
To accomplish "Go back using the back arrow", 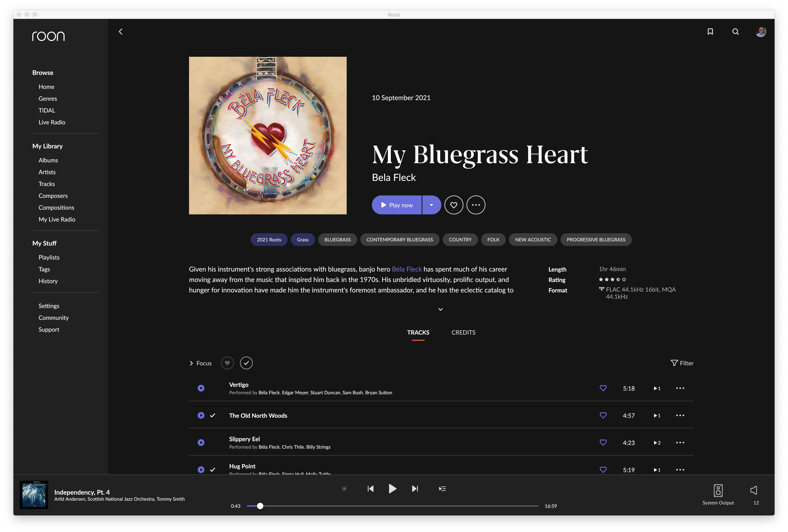I will (x=121, y=32).
